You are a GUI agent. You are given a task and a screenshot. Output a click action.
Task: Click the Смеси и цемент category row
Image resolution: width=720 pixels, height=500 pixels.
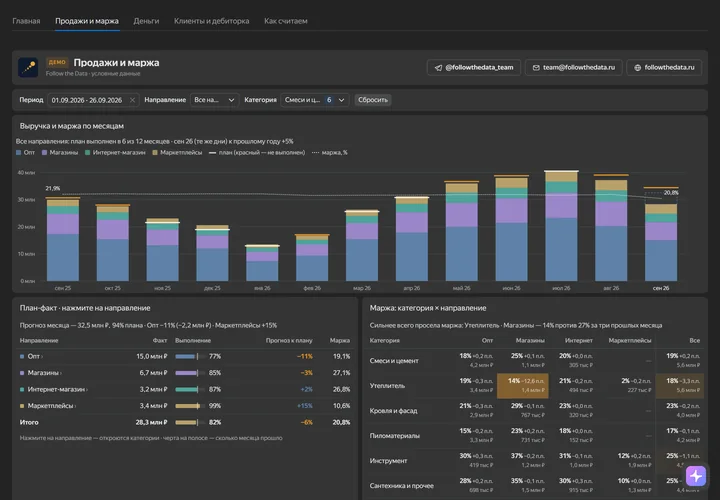point(535,361)
